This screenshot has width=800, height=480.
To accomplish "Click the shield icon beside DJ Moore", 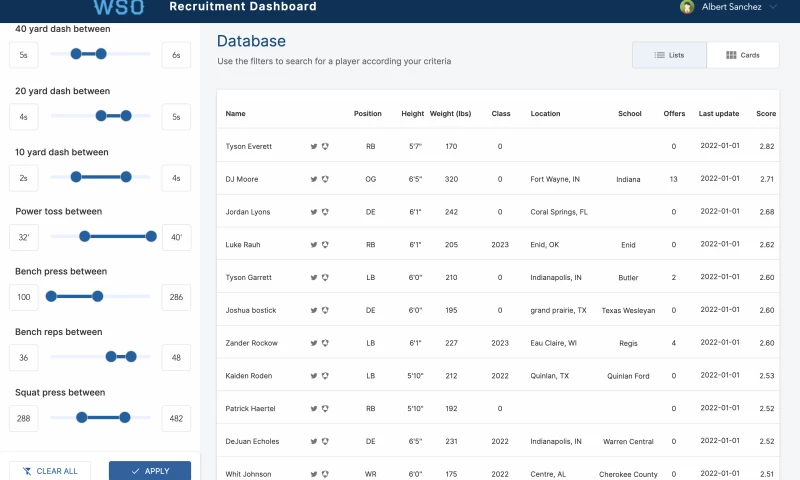I will click(325, 179).
